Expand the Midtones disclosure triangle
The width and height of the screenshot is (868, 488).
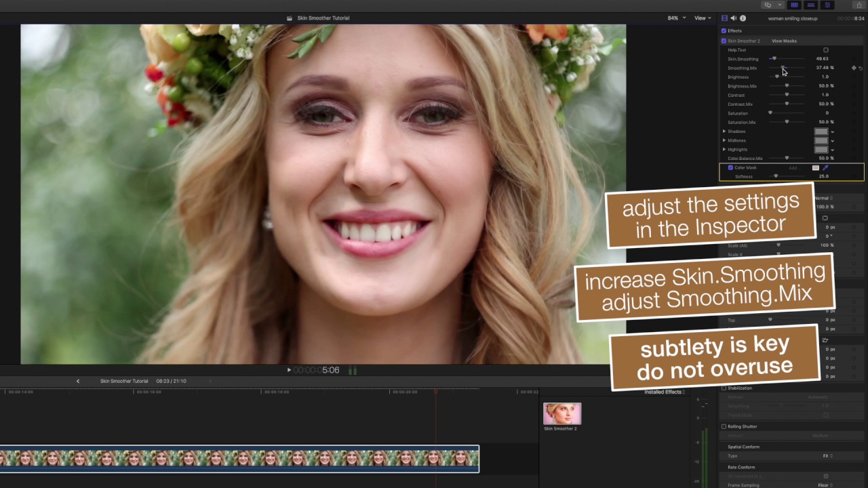pos(724,140)
